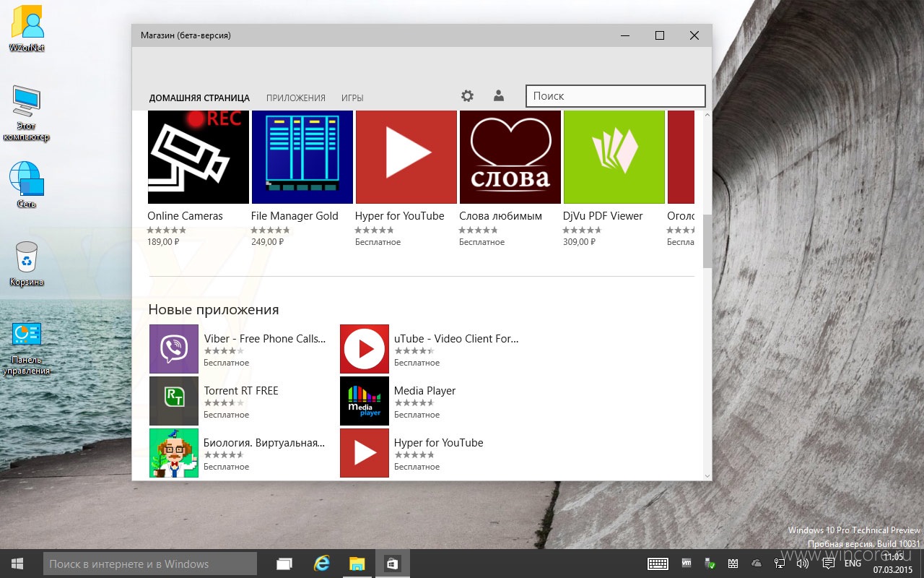Click the File Manager Gold title text

(x=295, y=216)
